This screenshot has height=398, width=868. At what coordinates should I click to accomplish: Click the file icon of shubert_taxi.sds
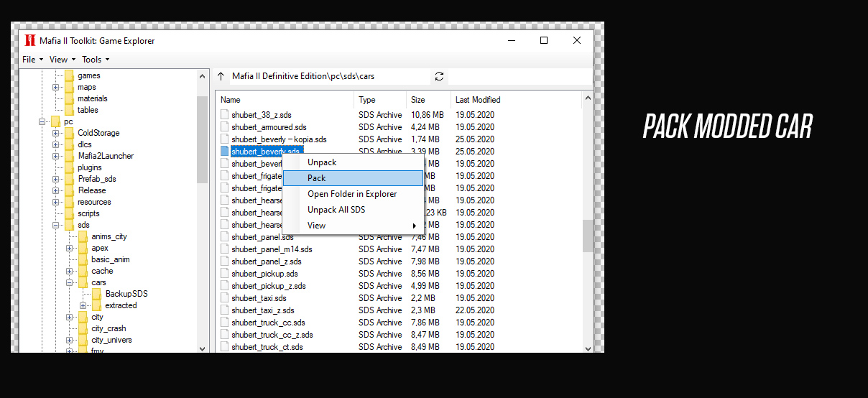(224, 298)
